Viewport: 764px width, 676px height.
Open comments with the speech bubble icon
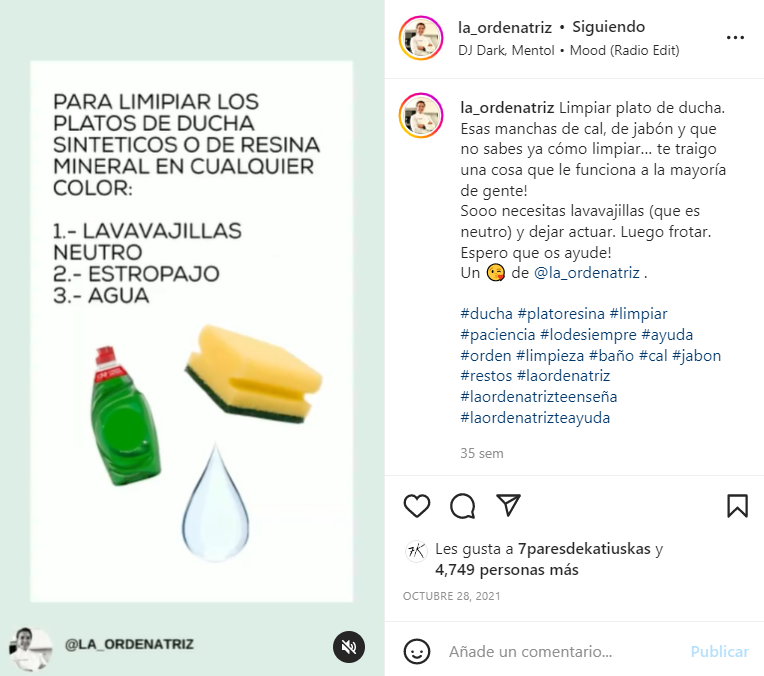[x=462, y=505]
